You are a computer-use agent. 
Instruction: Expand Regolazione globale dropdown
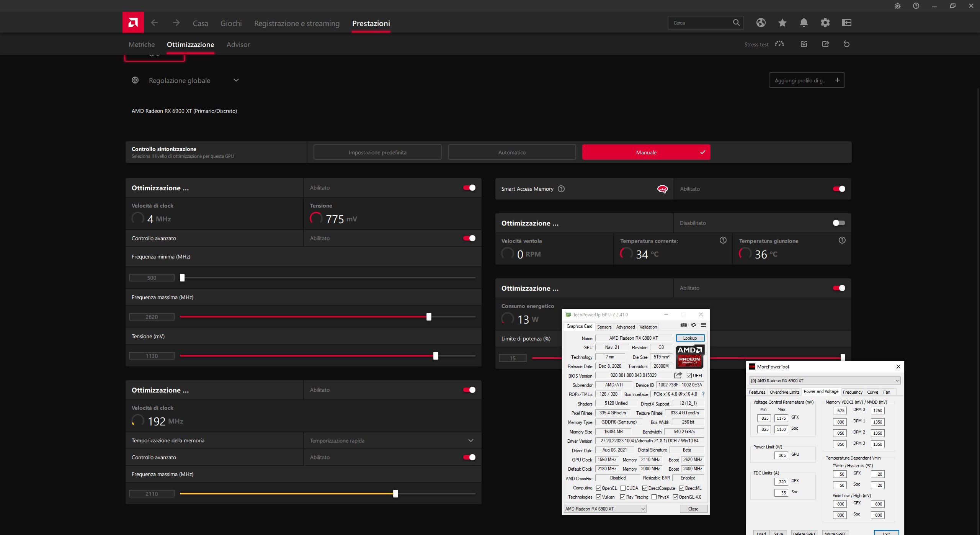click(236, 80)
